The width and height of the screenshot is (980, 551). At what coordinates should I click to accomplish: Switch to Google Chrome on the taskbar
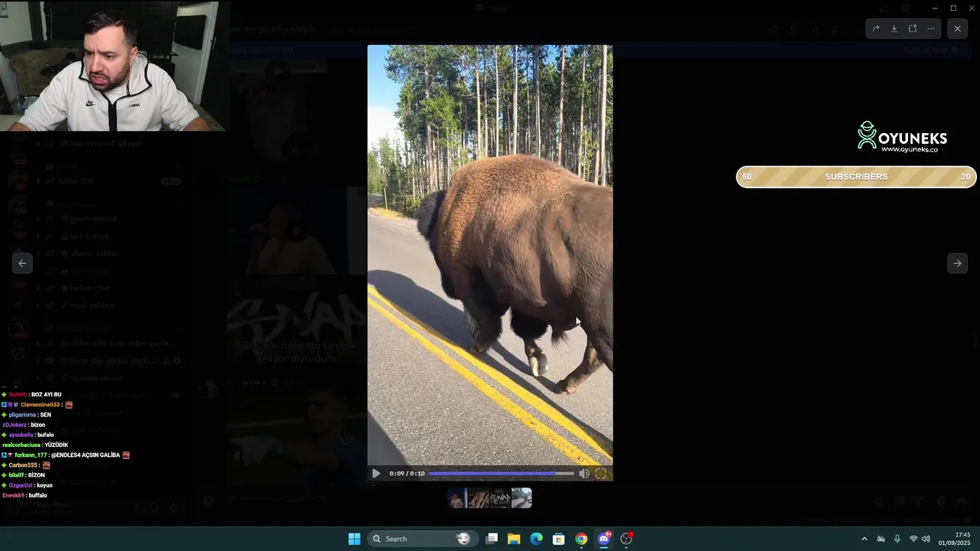[581, 539]
